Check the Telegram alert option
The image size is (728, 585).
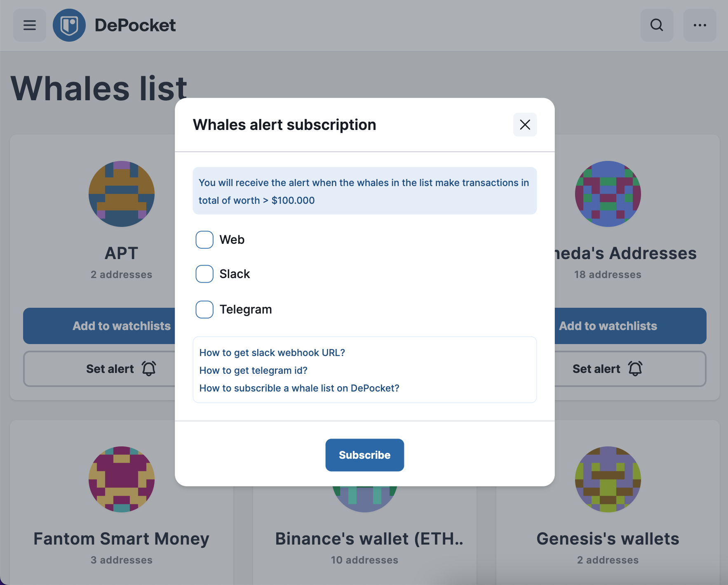click(x=204, y=309)
